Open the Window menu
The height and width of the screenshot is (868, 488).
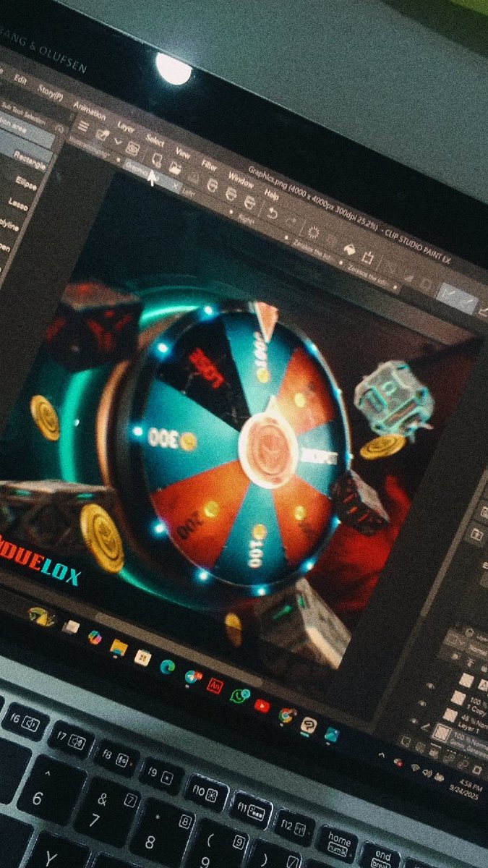tap(241, 179)
